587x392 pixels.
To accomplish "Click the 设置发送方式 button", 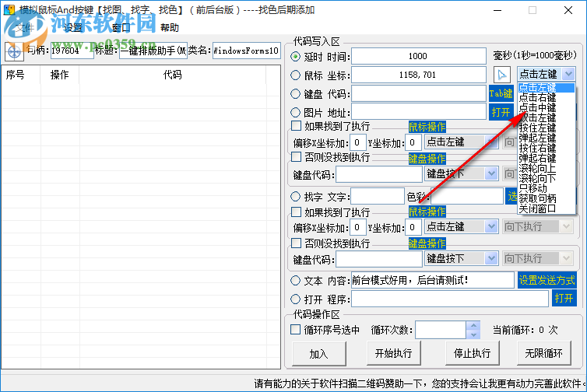I will pos(547,280).
